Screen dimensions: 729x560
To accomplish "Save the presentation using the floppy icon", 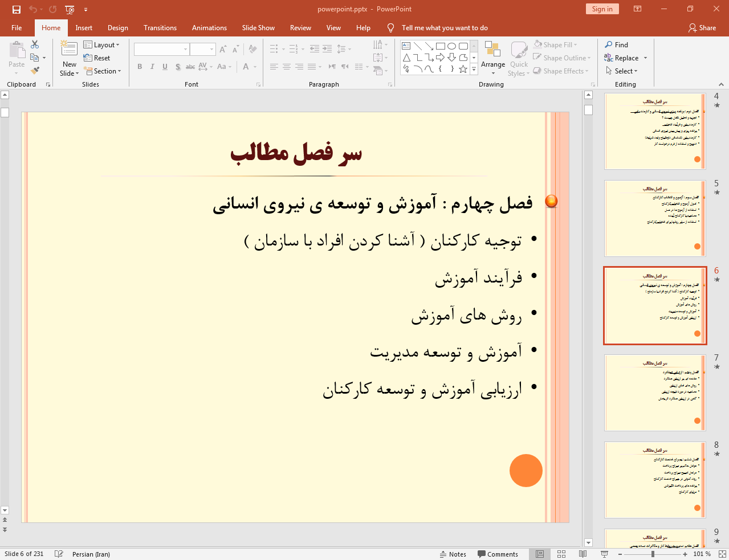I will [x=16, y=9].
